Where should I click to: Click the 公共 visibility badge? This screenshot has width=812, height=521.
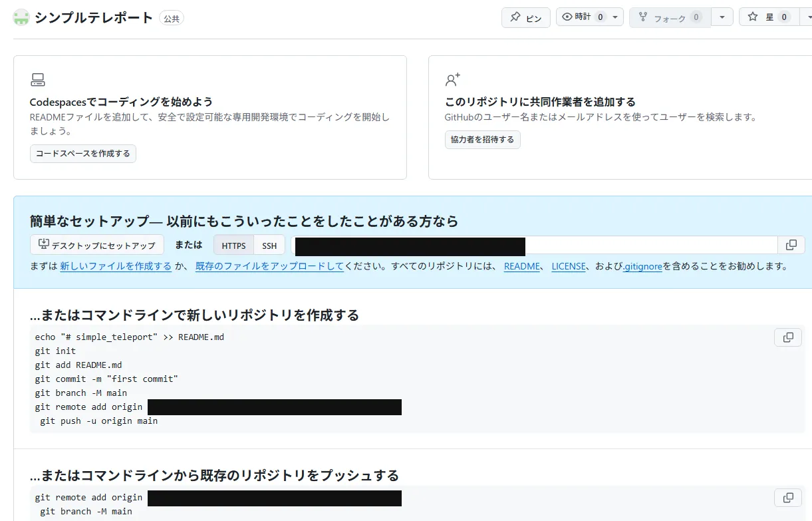point(172,19)
